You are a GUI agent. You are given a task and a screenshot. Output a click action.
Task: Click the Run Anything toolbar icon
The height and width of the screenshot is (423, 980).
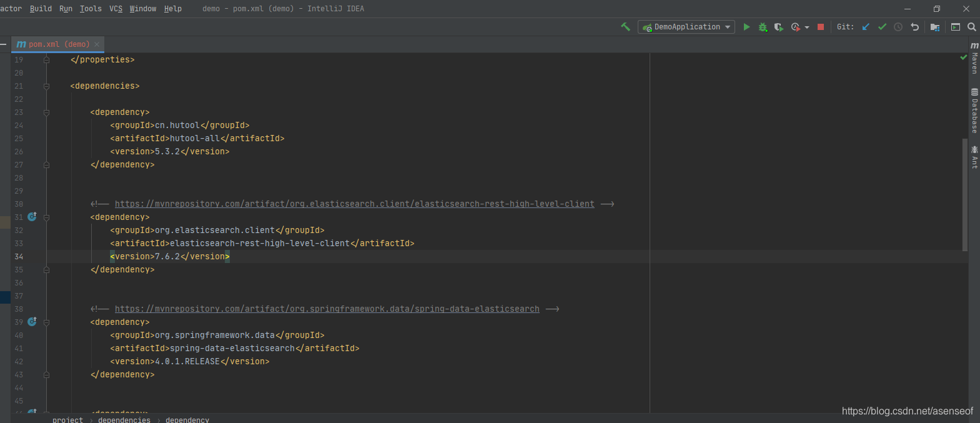pyautogui.click(x=956, y=27)
